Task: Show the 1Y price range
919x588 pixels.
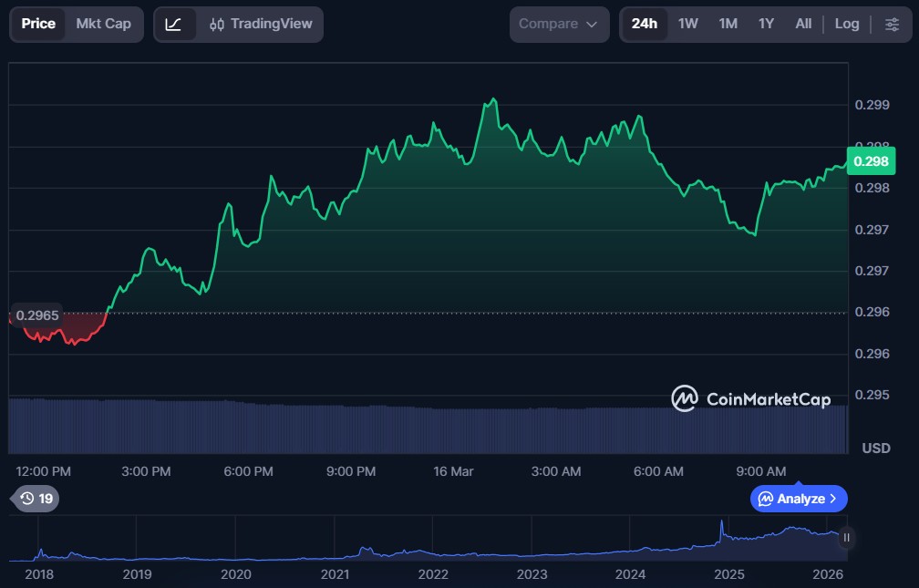Action: (x=766, y=24)
